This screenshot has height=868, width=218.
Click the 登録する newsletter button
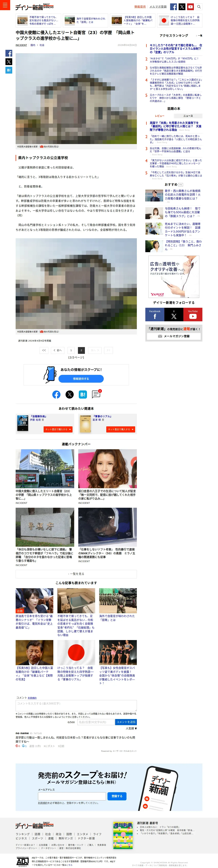[x=117, y=796]
